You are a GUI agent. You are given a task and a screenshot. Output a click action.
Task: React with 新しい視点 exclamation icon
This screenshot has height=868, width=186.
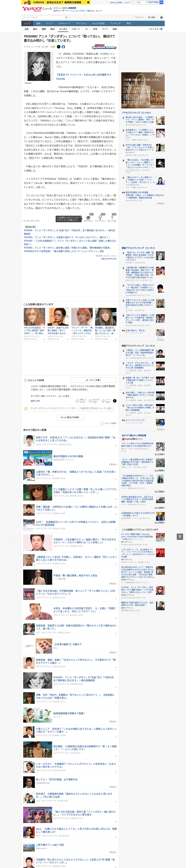pos(112,218)
